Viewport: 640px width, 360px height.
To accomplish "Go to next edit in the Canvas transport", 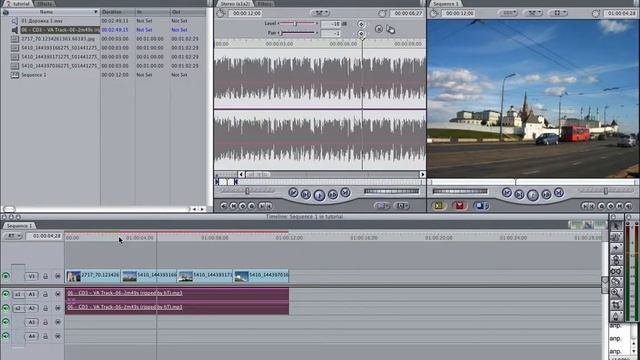I will click(559, 193).
